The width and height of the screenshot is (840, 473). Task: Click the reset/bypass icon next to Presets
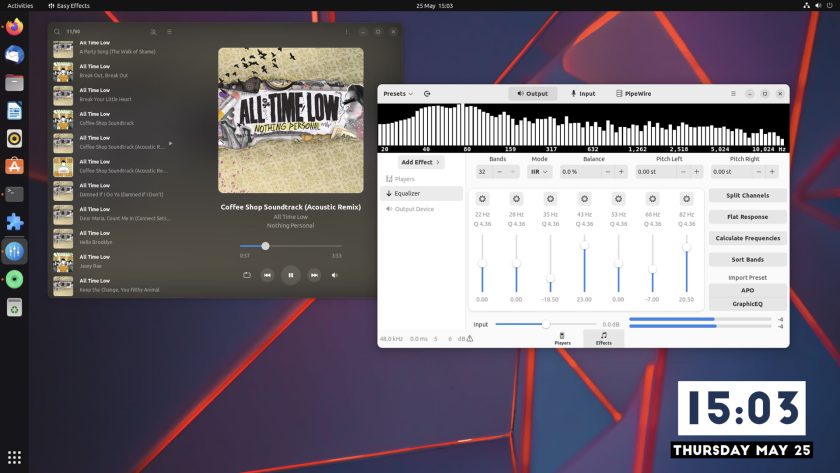pos(427,94)
